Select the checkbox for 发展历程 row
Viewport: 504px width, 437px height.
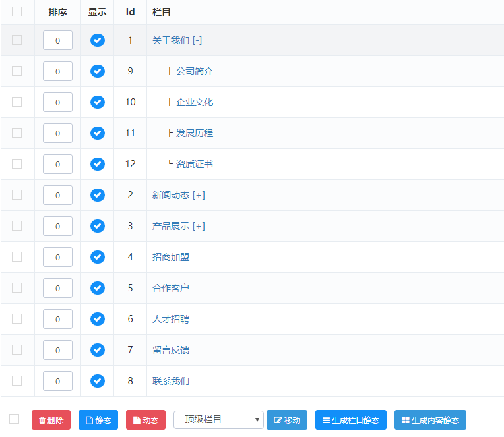[x=16, y=132]
